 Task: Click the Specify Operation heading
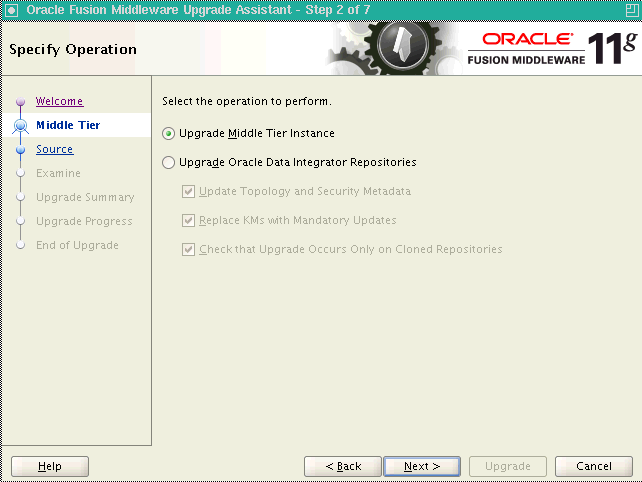pyautogui.click(x=73, y=50)
